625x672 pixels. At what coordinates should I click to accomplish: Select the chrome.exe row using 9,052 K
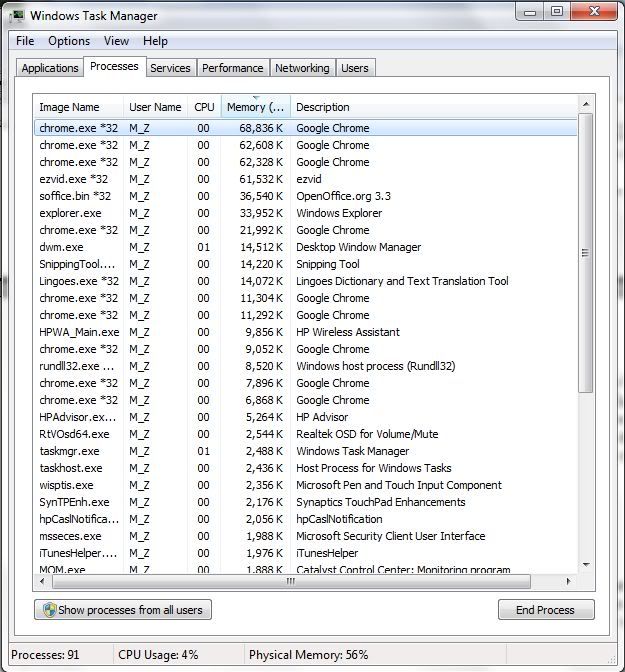pyautogui.click(x=305, y=349)
